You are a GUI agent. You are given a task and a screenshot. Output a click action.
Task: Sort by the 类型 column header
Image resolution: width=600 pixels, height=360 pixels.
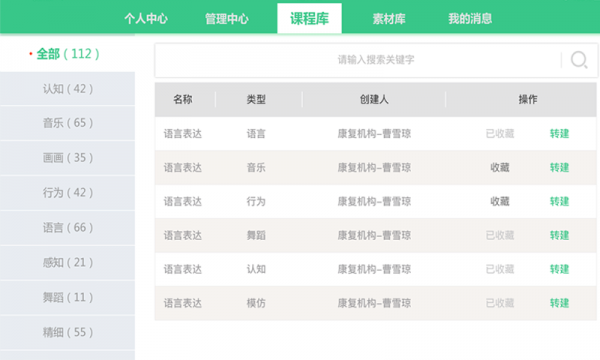(256, 99)
